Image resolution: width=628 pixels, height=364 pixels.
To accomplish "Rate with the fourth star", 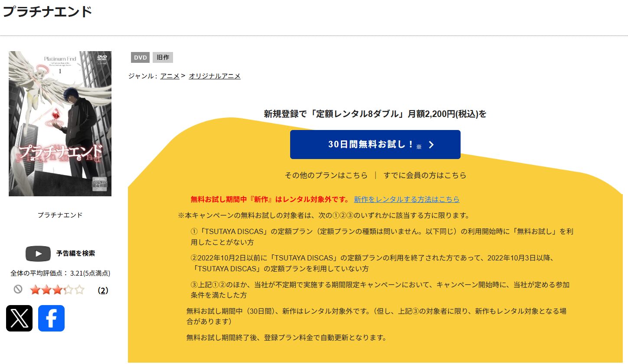I will pos(68,290).
